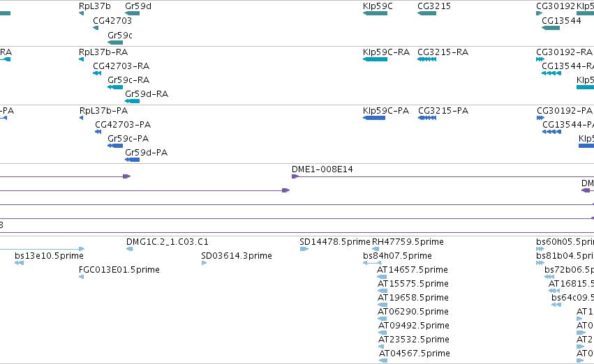Image resolution: width=594 pixels, height=364 pixels.
Task: Open EST AT14657.5prime
Action: [x=412, y=270]
